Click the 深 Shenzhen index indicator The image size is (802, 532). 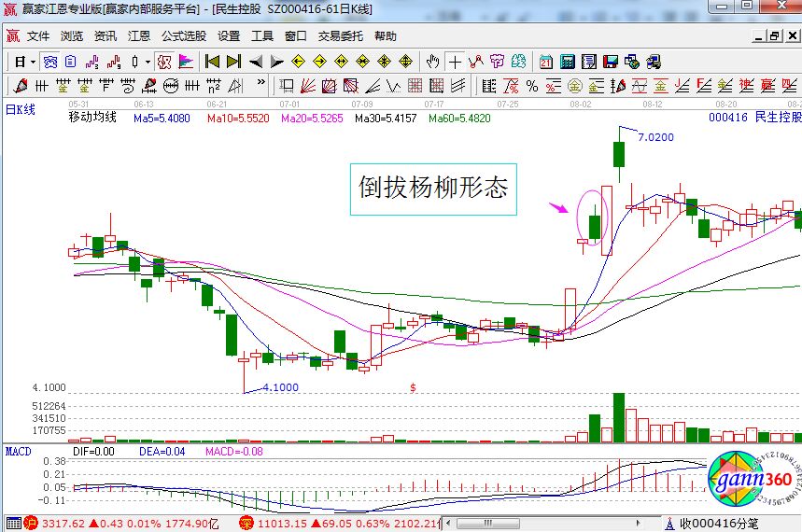[x=246, y=524]
